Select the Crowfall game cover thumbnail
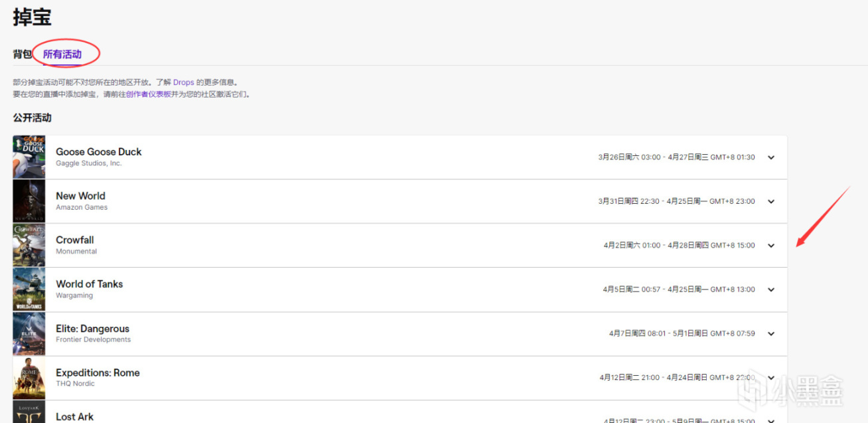This screenshot has height=423, width=868. [x=29, y=245]
